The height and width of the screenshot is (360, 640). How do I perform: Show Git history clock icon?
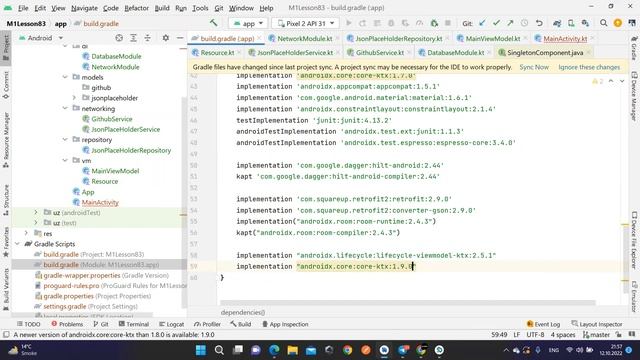tap(524, 23)
